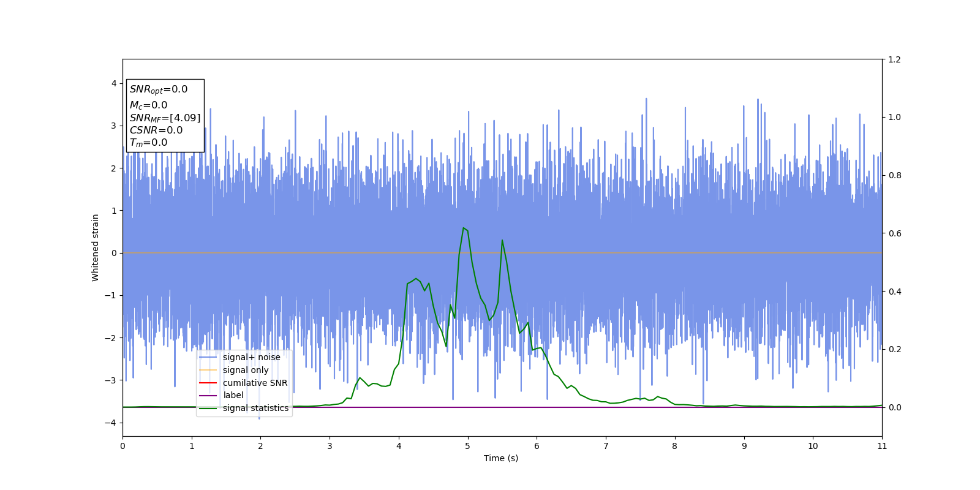Click x-axis tick label 2
Viewport: 980px width, 490px height.
(x=260, y=446)
